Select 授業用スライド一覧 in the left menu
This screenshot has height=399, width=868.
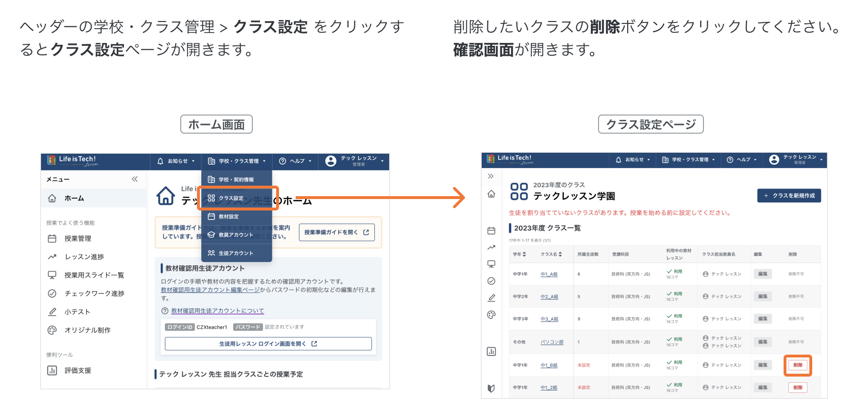(94, 275)
